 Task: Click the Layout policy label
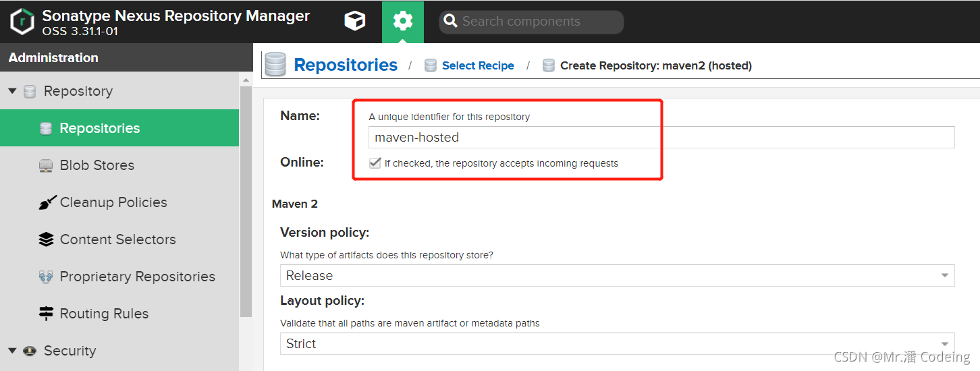[x=322, y=300]
